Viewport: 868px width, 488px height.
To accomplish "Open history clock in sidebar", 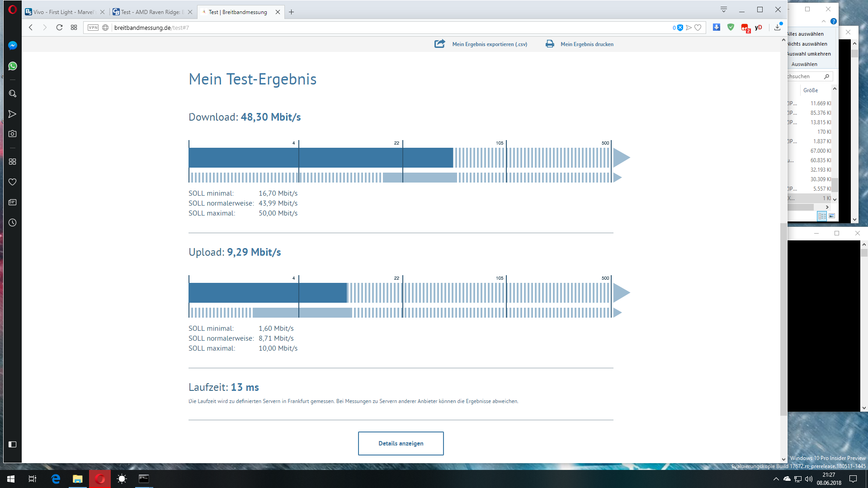I will pos(13,223).
